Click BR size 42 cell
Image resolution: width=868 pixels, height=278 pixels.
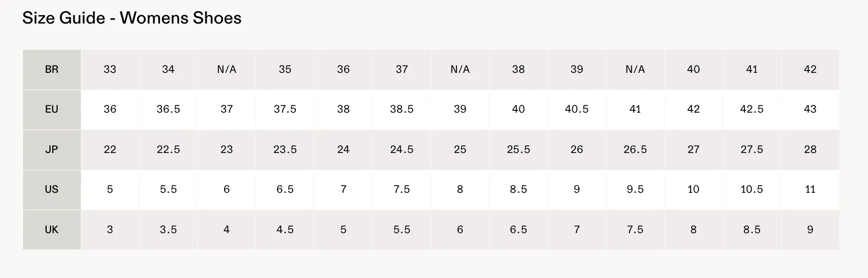click(810, 69)
